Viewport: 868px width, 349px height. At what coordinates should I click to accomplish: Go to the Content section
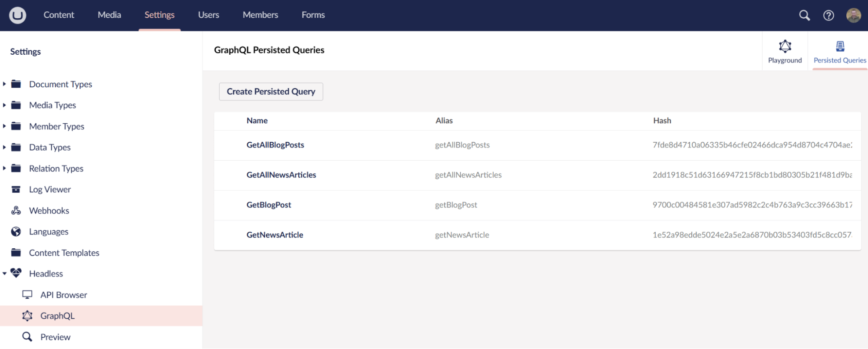point(59,15)
